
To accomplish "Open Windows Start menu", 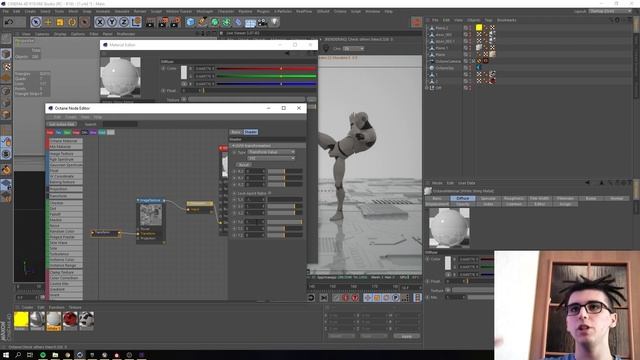I will (x=6, y=355).
